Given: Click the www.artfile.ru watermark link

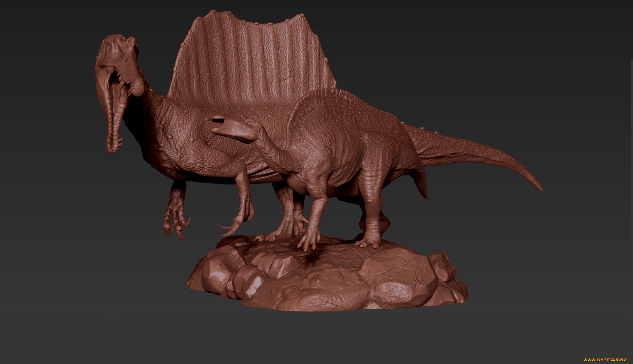Looking at the screenshot, I should (605, 359).
